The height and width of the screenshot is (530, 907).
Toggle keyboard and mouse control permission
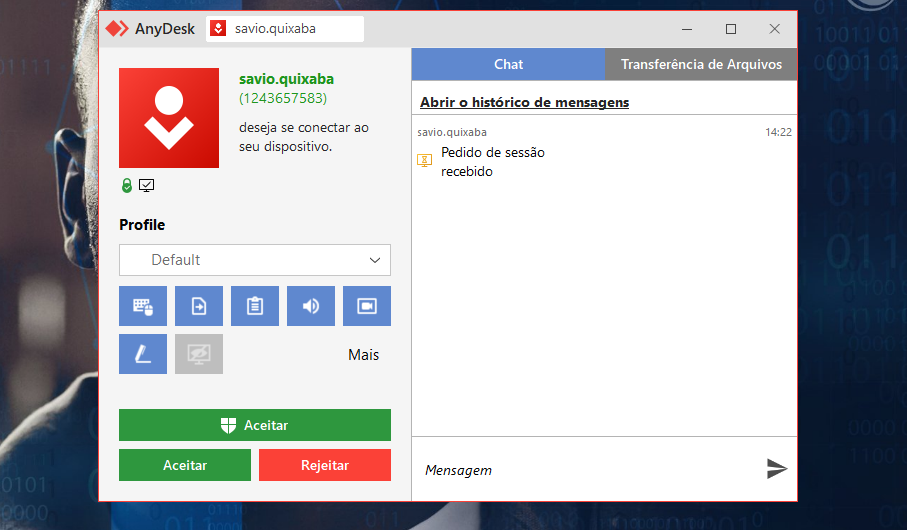click(142, 306)
